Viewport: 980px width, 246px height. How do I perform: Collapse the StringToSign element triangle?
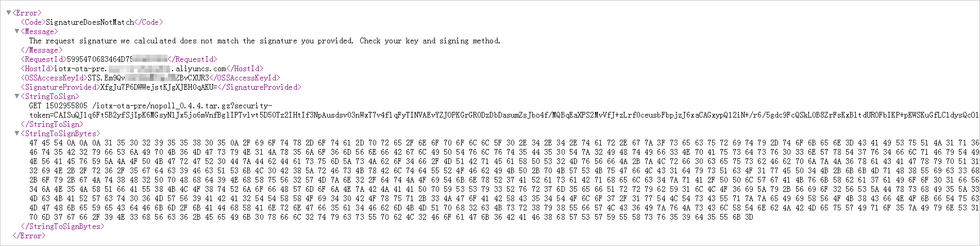17,96
